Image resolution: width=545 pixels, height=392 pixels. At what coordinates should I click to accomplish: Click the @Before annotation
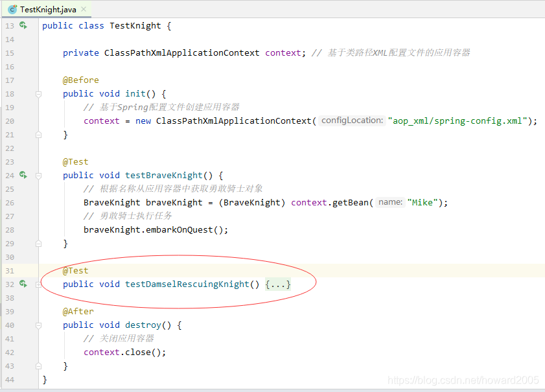coord(80,80)
